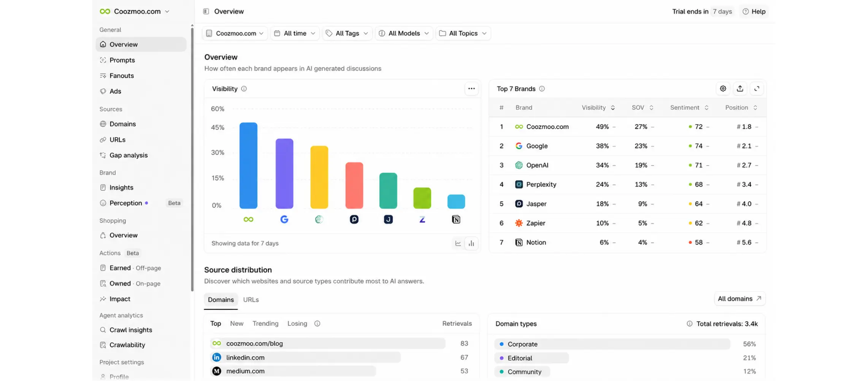Click the blue Coozmoo bar in chart

[x=248, y=166]
